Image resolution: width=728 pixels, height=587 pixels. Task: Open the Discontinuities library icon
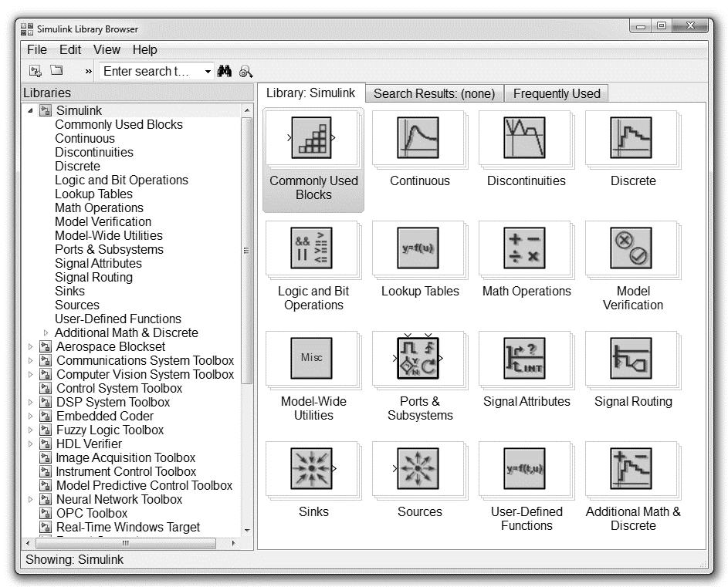click(x=525, y=138)
